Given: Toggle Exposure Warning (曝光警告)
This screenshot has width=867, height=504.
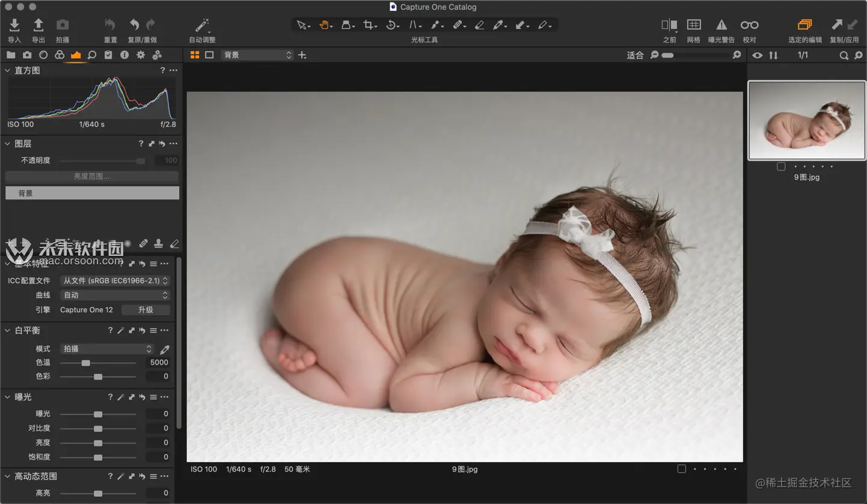Looking at the screenshot, I should (x=721, y=25).
